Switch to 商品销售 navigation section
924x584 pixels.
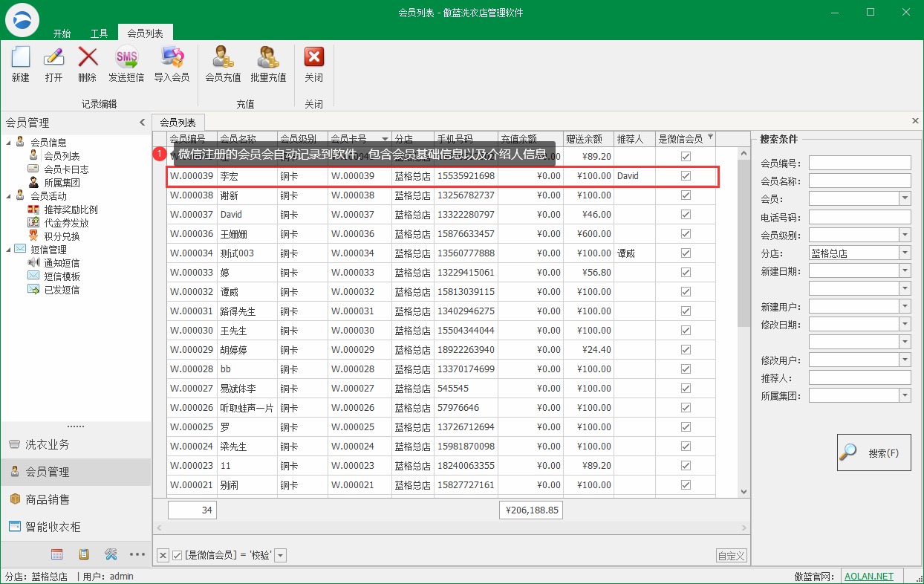(x=75, y=499)
